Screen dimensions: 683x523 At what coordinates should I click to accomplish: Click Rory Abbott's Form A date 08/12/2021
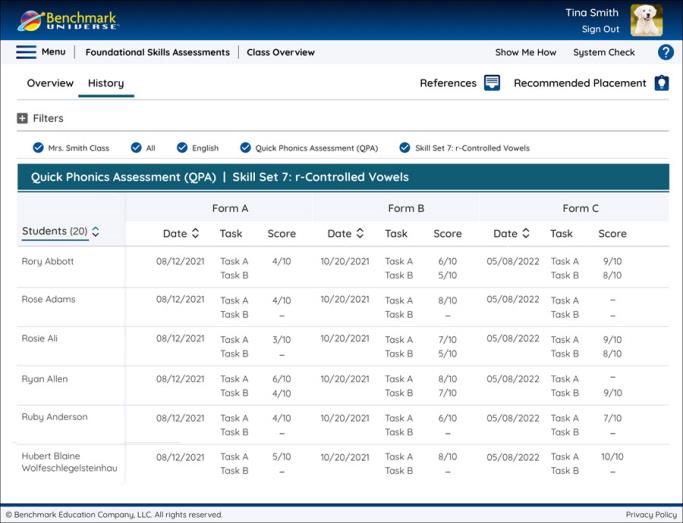click(180, 261)
